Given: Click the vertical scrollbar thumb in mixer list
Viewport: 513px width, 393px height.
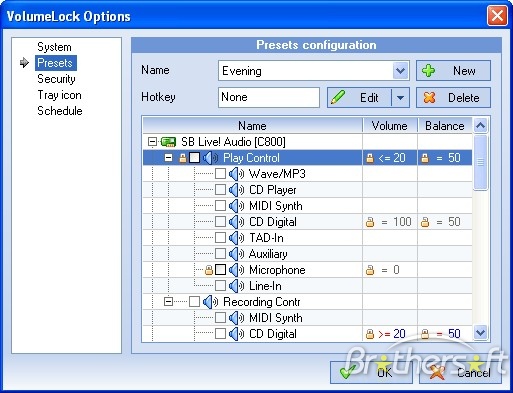Looking at the screenshot, I should pyautogui.click(x=480, y=162).
